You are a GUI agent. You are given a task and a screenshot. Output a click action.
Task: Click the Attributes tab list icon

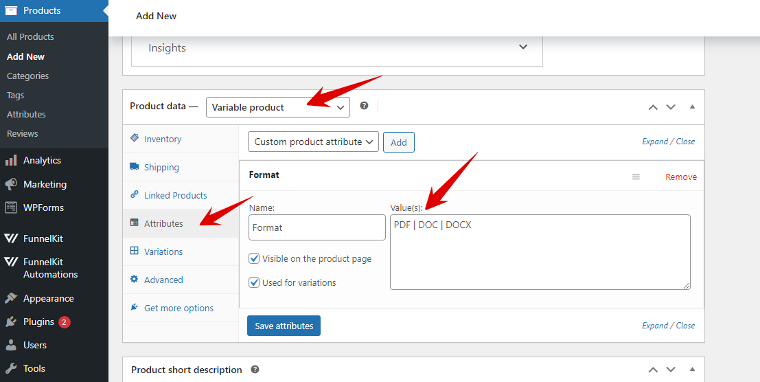135,223
